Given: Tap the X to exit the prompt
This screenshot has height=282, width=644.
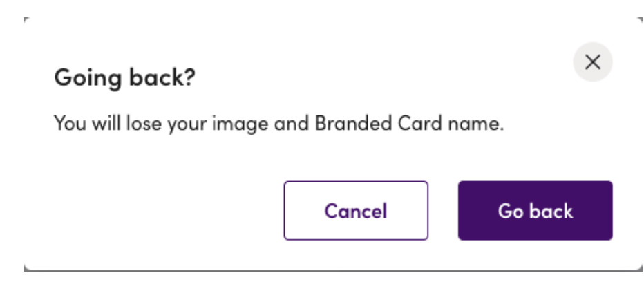Looking at the screenshot, I should coord(593,62).
